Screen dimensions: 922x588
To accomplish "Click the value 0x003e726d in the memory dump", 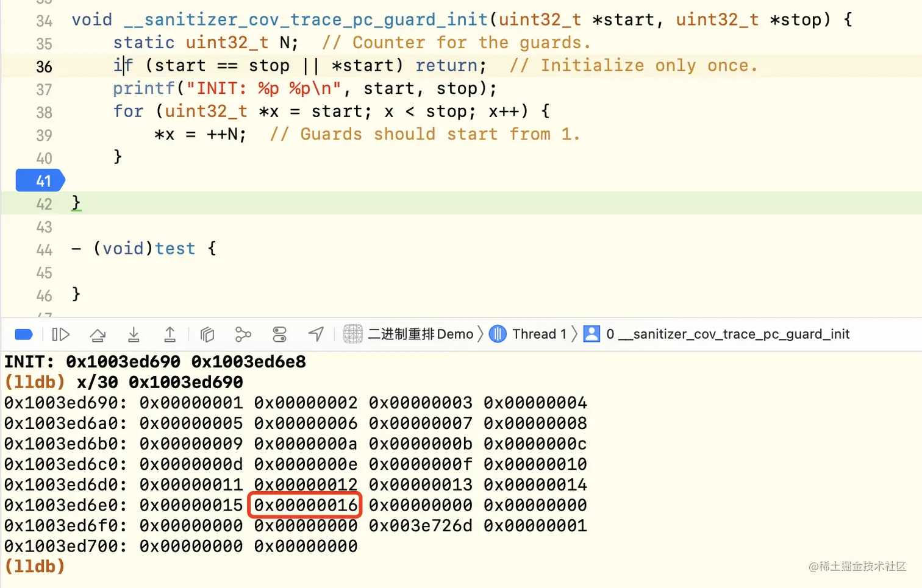I will (421, 526).
